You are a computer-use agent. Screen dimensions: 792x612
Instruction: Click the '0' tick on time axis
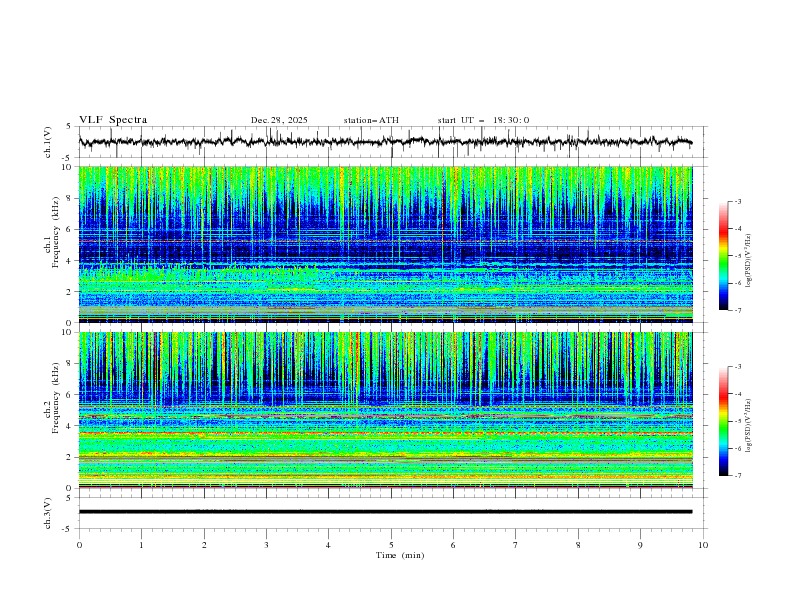click(x=79, y=545)
